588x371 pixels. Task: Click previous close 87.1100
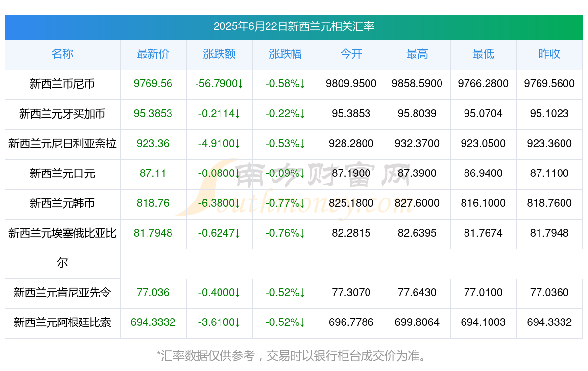pyautogui.click(x=549, y=173)
